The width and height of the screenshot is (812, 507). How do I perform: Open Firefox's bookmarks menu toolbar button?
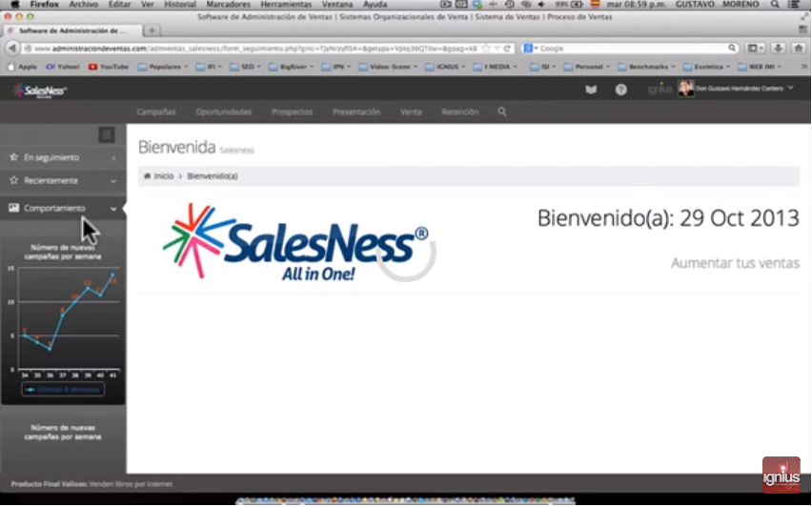point(755,49)
